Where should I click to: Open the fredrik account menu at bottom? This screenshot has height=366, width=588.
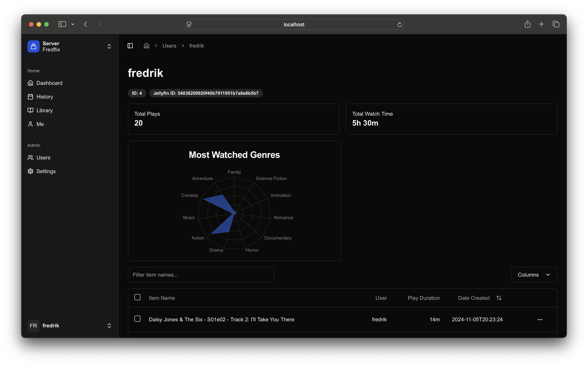(x=70, y=325)
